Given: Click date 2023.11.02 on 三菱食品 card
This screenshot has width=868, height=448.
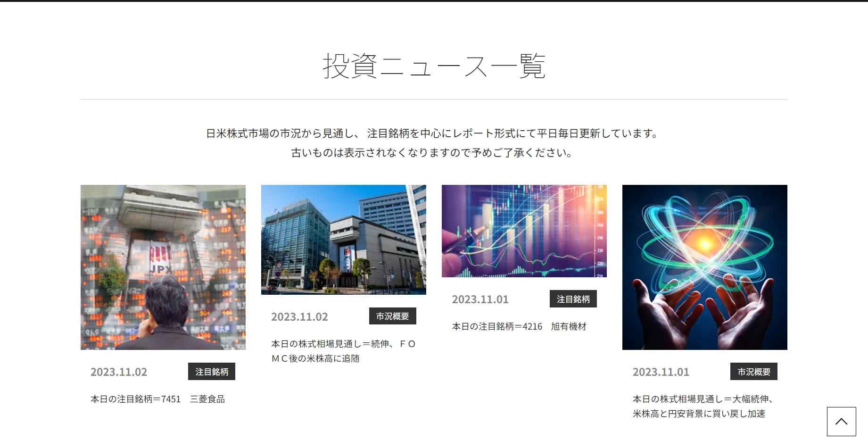Looking at the screenshot, I should point(119,372).
